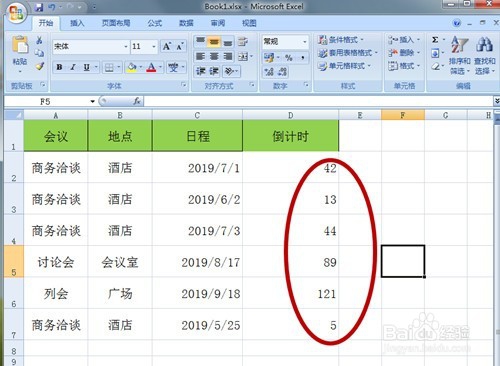
Task: Open 查找和选择 find and select
Action: (x=485, y=55)
